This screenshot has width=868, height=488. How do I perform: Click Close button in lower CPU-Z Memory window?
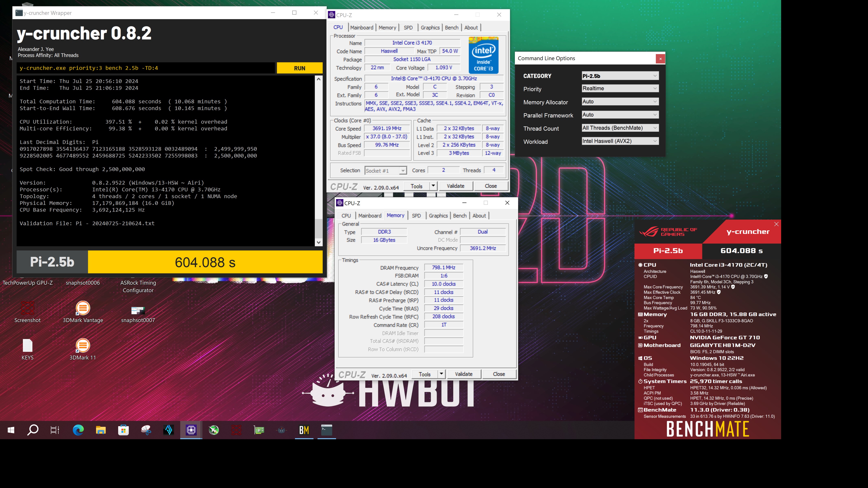499,374
